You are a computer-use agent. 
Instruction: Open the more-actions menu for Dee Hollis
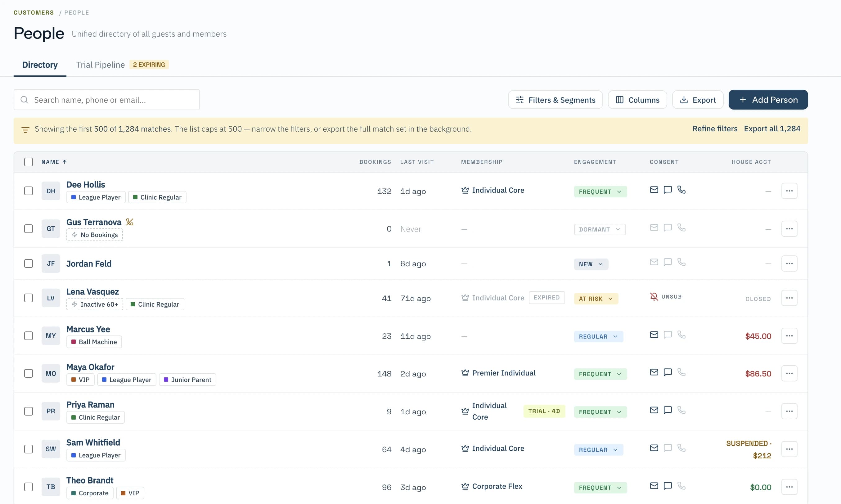tap(789, 191)
